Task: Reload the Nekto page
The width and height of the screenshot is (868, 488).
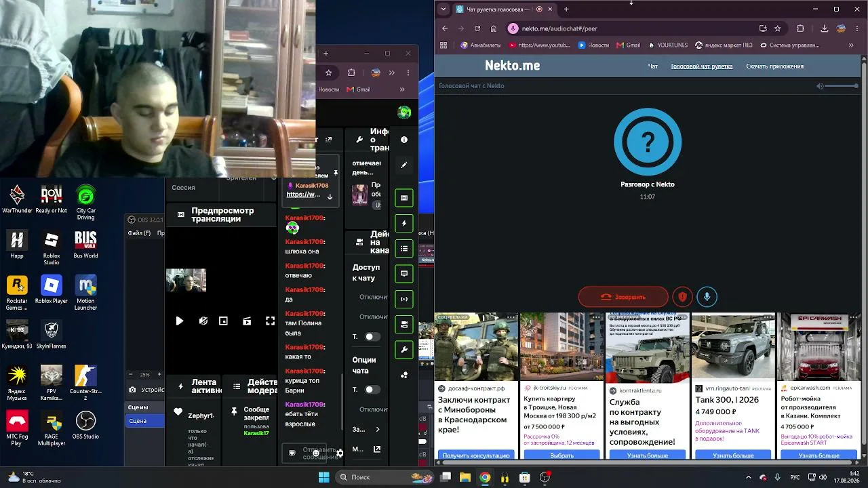Action: [477, 28]
